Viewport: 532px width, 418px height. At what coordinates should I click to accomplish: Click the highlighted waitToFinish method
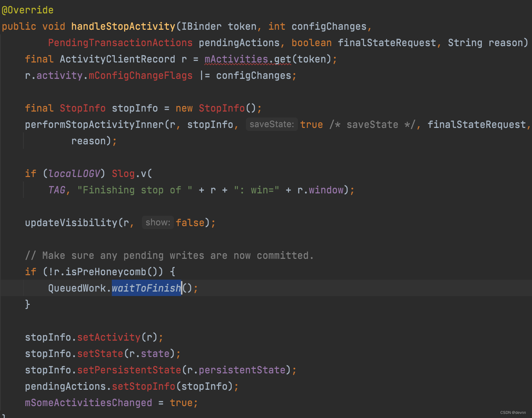(146, 288)
